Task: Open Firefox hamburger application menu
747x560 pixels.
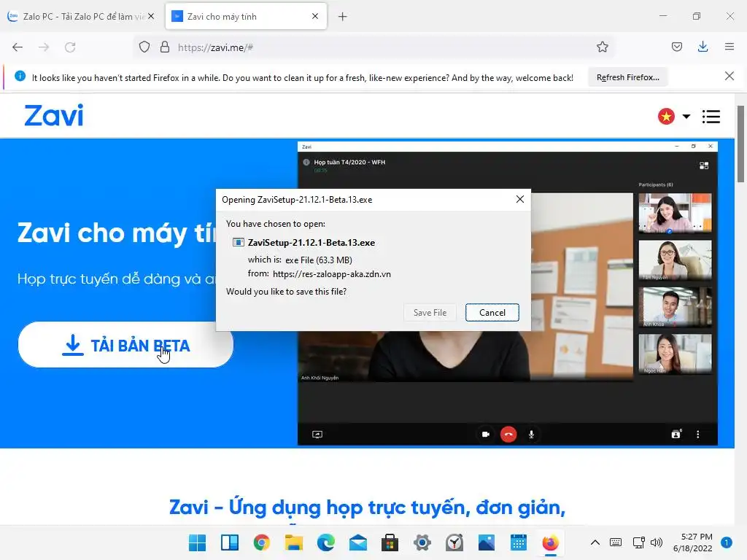Action: [x=729, y=47]
